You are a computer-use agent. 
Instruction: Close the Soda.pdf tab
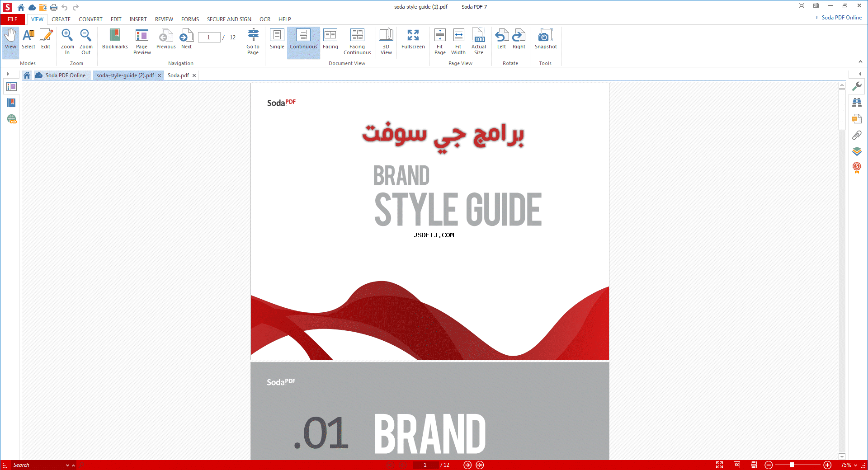click(194, 75)
